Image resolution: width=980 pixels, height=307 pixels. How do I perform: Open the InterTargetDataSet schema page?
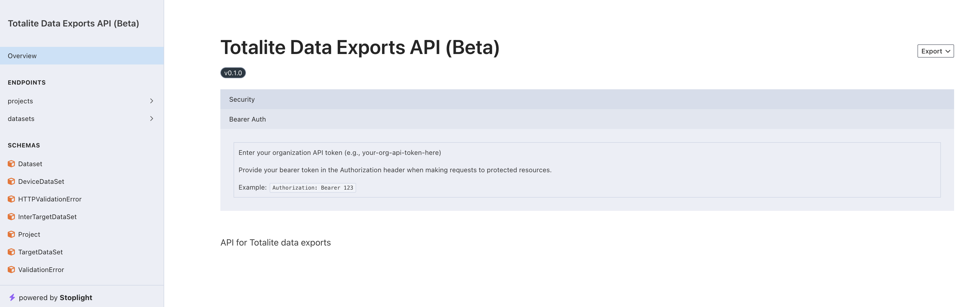point(82,216)
